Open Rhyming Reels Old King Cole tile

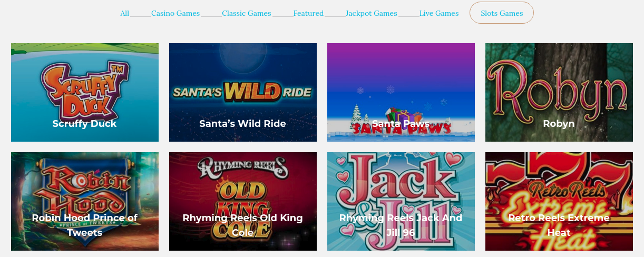[x=243, y=201]
